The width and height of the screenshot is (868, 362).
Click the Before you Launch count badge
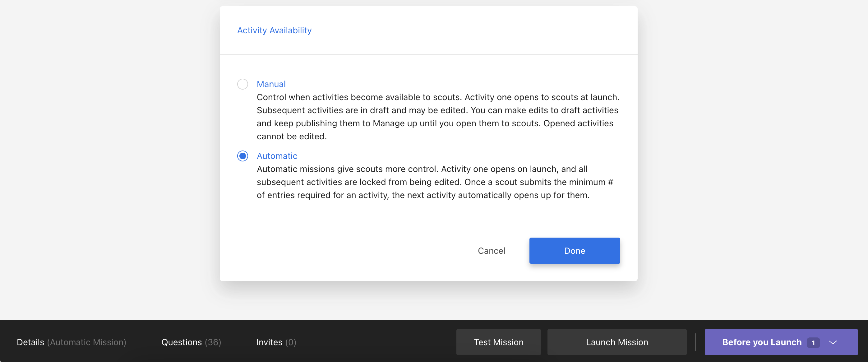click(x=813, y=342)
